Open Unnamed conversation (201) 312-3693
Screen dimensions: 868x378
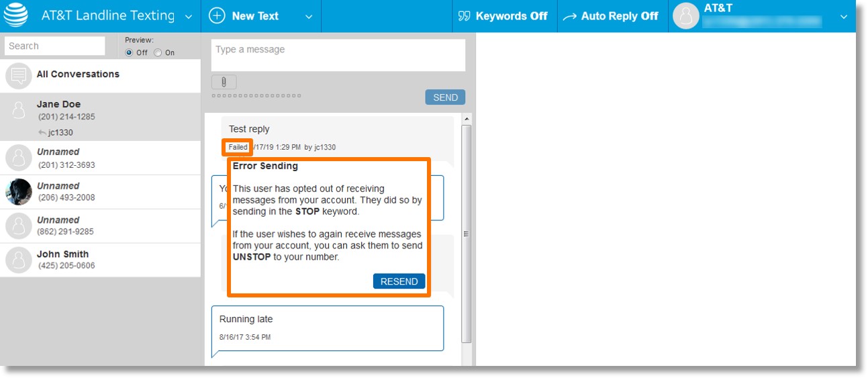[x=100, y=158]
